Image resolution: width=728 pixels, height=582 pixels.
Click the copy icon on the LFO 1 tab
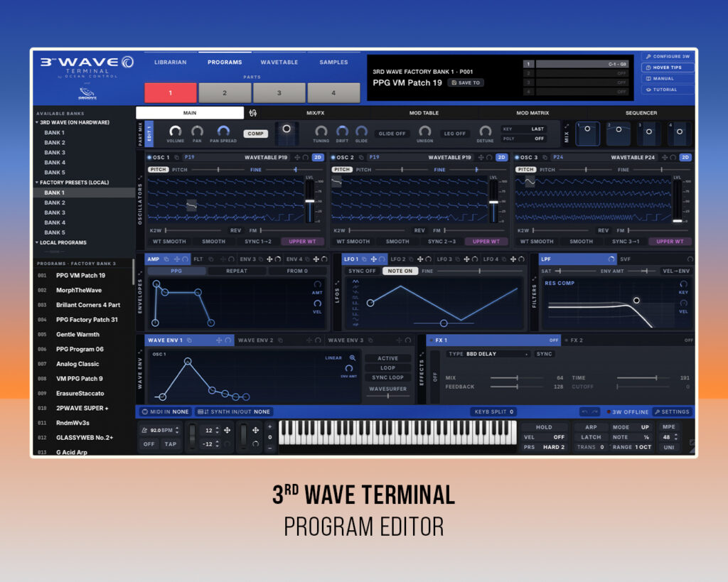coord(365,259)
